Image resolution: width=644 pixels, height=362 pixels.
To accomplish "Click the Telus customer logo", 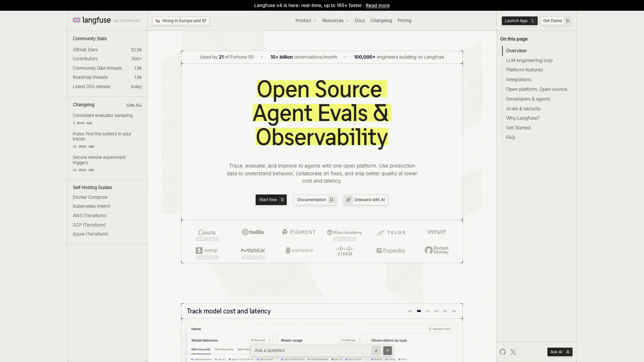I will click(391, 232).
